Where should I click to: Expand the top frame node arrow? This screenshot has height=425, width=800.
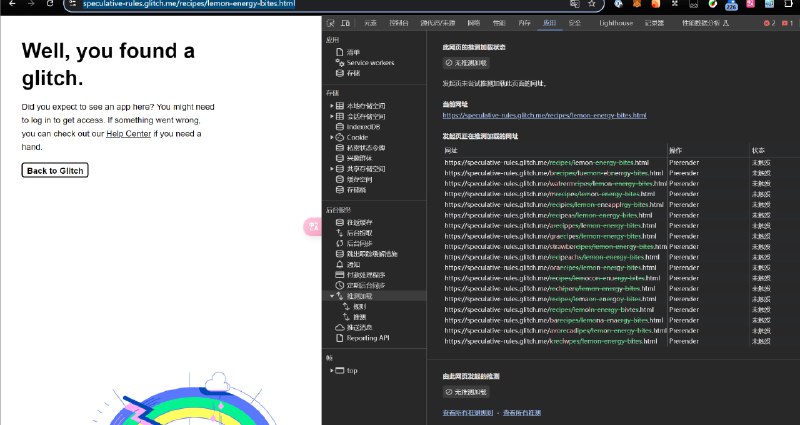tap(332, 370)
